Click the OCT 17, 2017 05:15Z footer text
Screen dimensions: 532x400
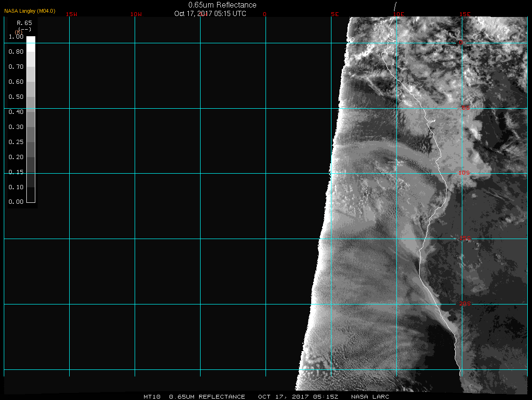click(298, 396)
